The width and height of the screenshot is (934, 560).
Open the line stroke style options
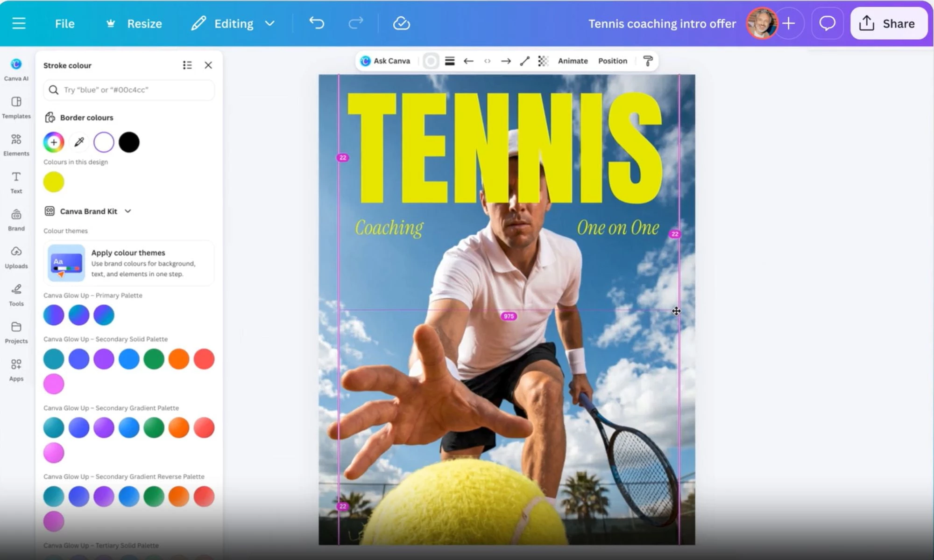click(x=450, y=61)
